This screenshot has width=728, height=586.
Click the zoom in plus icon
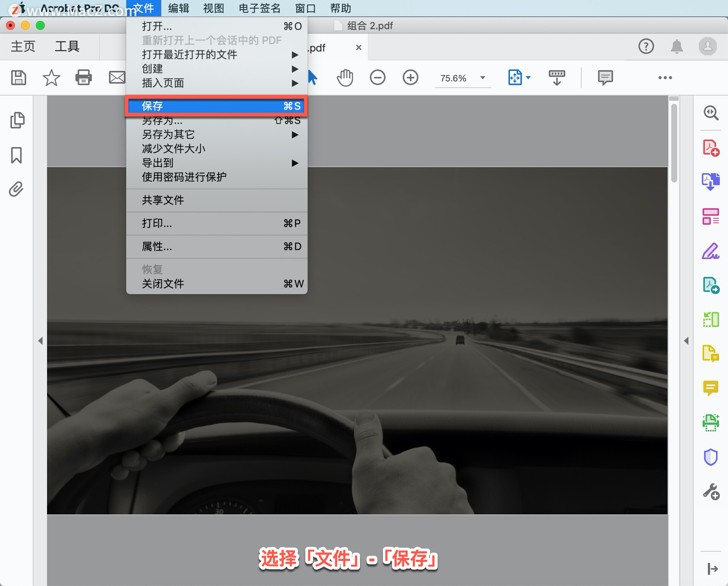(410, 78)
